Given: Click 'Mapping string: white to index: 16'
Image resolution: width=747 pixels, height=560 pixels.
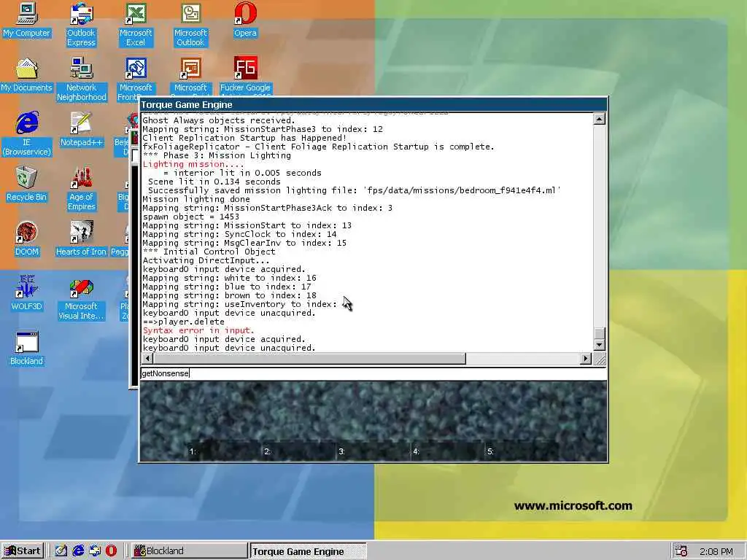Looking at the screenshot, I should (x=229, y=278).
